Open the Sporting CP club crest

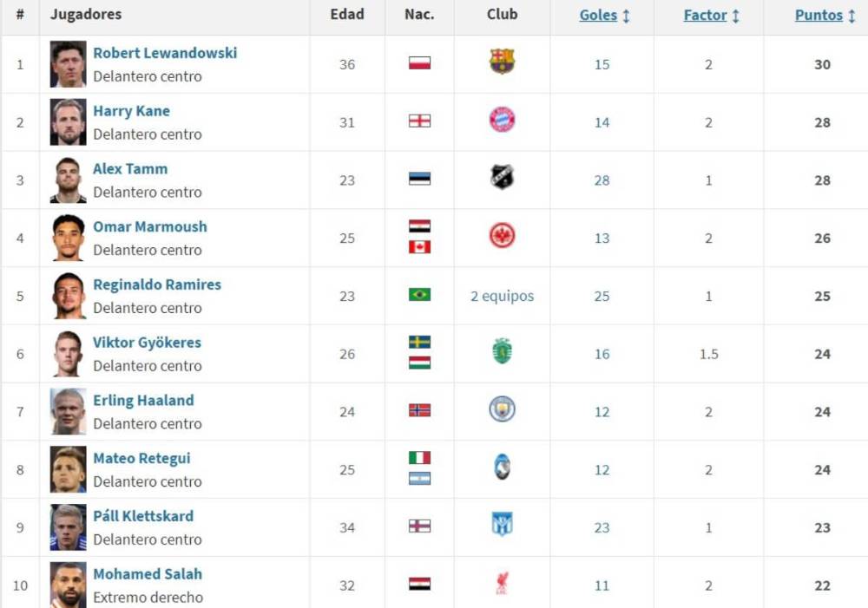501,354
